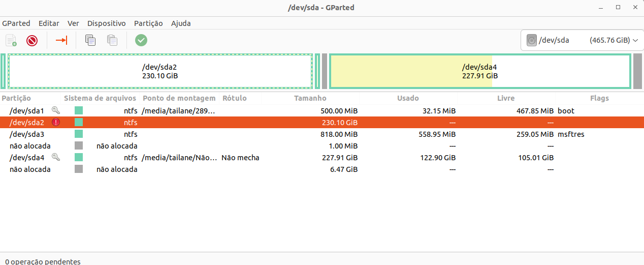Image resolution: width=644 pixels, height=265 pixels.
Task: Click the key icon beside /dev/sda1
Action: [56, 110]
